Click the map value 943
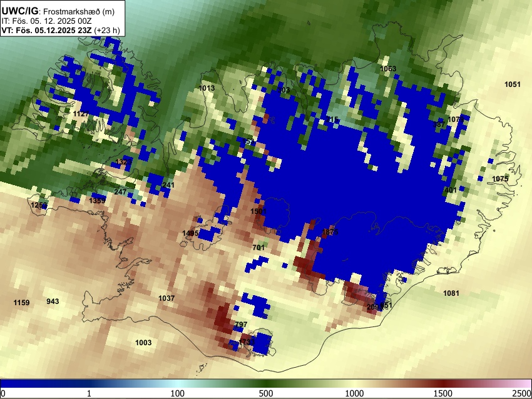The height and width of the screenshot is (399, 532). 53,301
